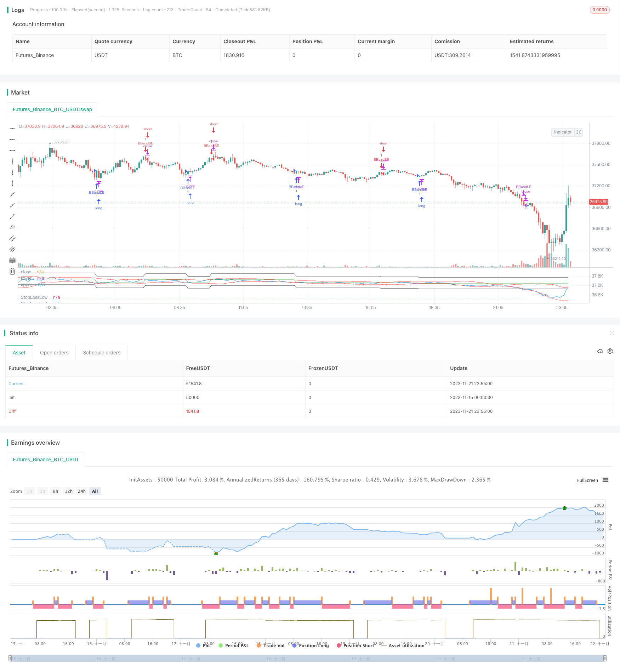Click the FullScreen button on earnings chart

(x=587, y=480)
